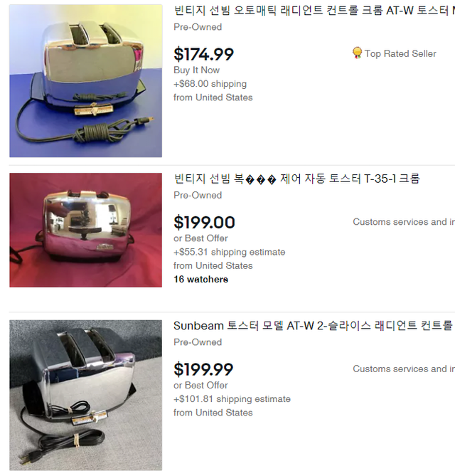Click the red background toaster thumbnail
The image size is (455, 476).
(x=85, y=230)
